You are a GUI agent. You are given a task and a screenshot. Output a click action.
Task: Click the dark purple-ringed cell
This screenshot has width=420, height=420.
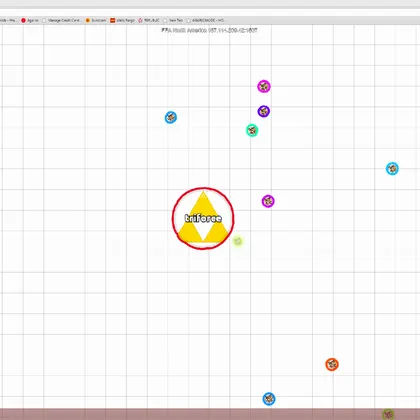click(x=263, y=111)
